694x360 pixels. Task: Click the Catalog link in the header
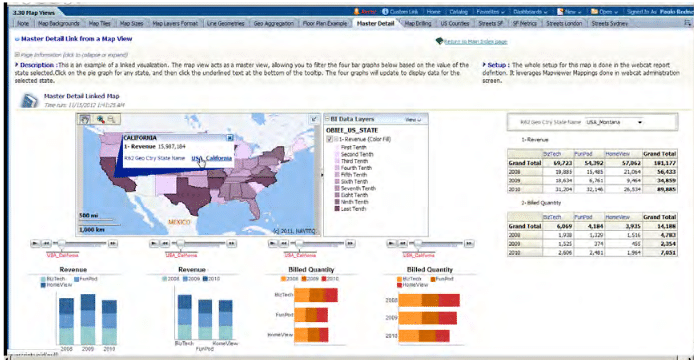[459, 12]
